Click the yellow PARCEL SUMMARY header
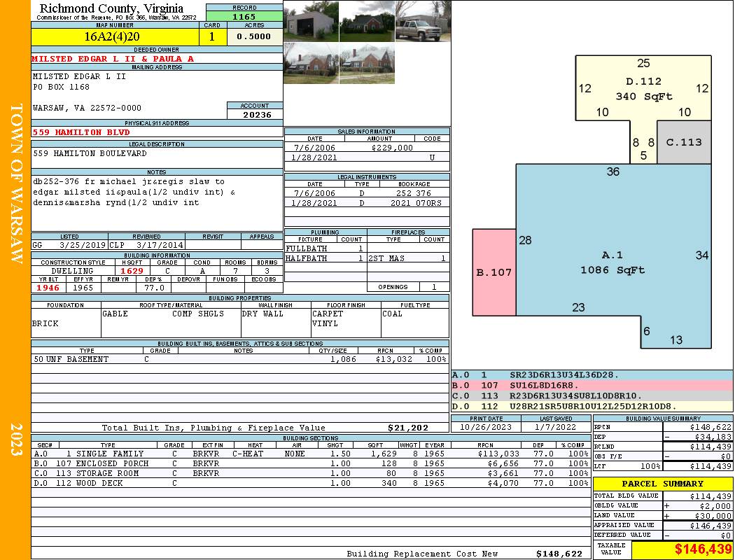The width and height of the screenshot is (735, 560). pos(662,484)
